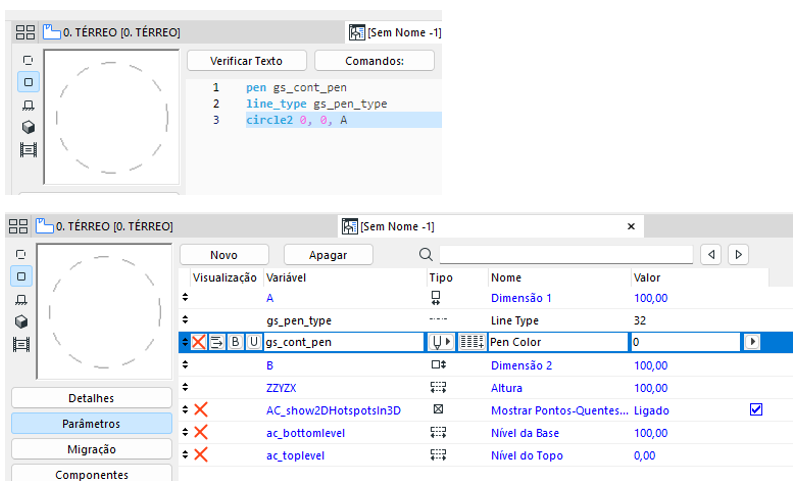Select the side elevation view icon in the lower editor
Viewport: 808px width, 492px height.
point(21,300)
